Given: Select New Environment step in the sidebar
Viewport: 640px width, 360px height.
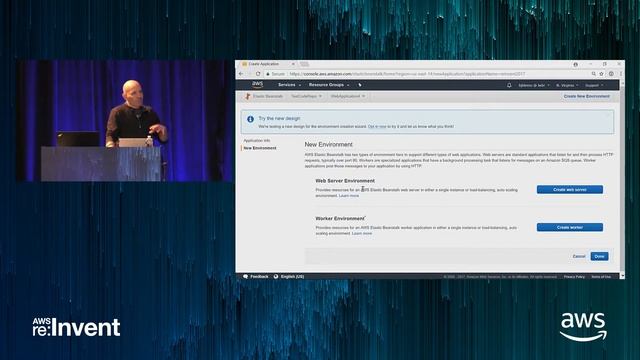Looking at the screenshot, I should click(x=260, y=148).
